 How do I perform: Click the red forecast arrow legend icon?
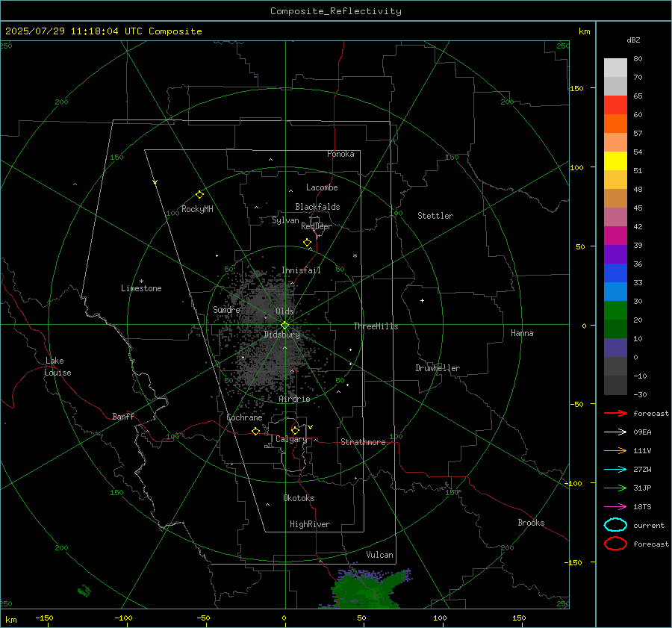pyautogui.click(x=615, y=413)
